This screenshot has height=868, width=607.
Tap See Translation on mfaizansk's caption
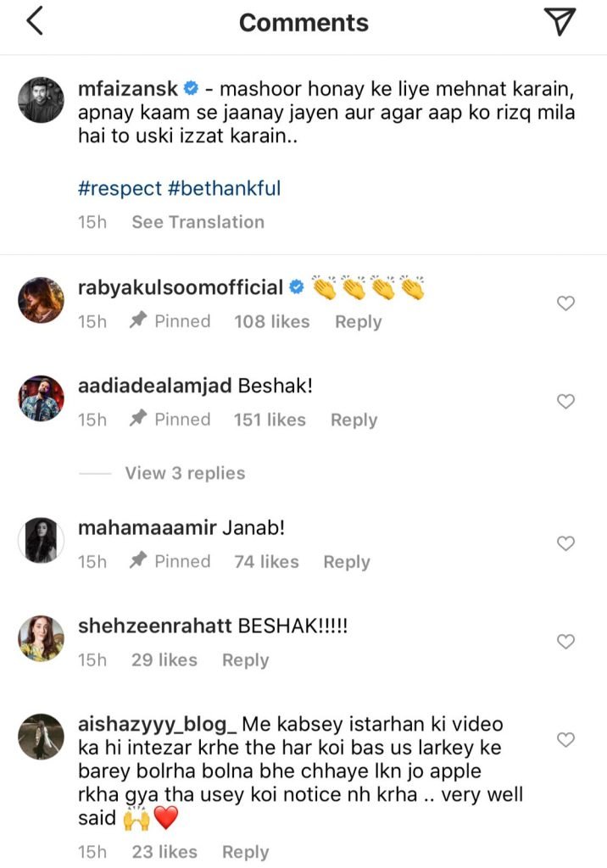coord(197,221)
